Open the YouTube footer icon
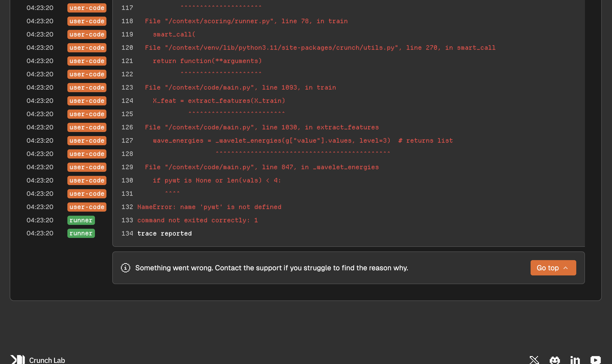Viewport: 612px width, 364px height. click(x=595, y=360)
